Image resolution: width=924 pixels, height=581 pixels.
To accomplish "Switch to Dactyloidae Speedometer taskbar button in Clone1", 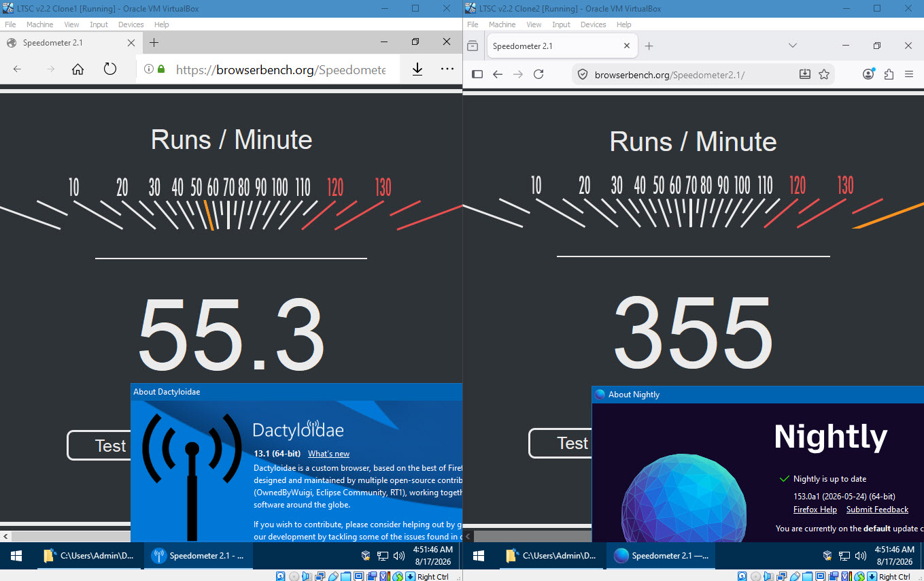I will [199, 556].
